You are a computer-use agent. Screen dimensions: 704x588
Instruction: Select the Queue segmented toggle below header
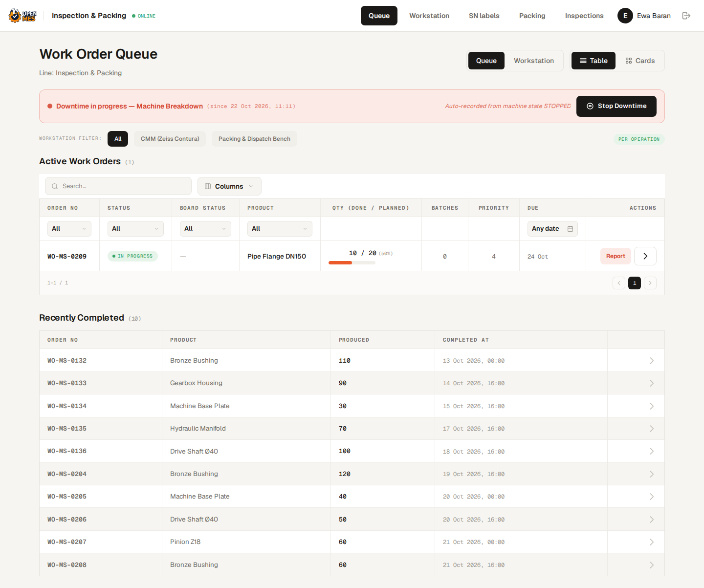pyautogui.click(x=486, y=61)
